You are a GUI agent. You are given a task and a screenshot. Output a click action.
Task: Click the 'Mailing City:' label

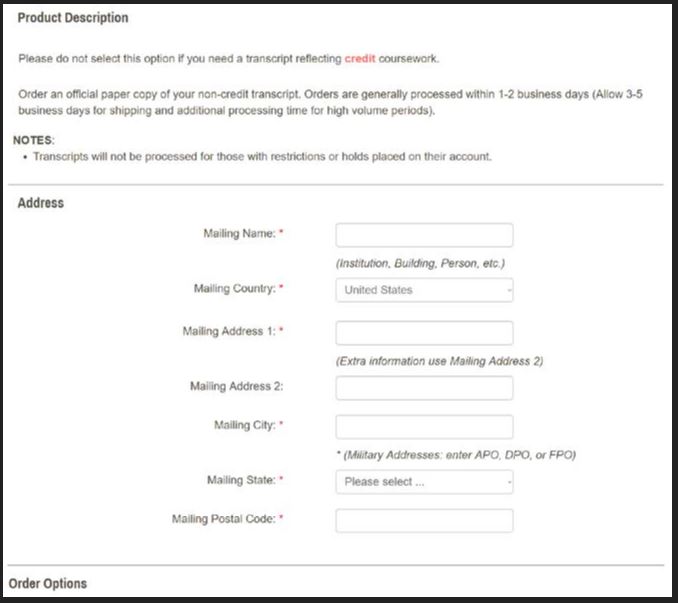click(245, 425)
